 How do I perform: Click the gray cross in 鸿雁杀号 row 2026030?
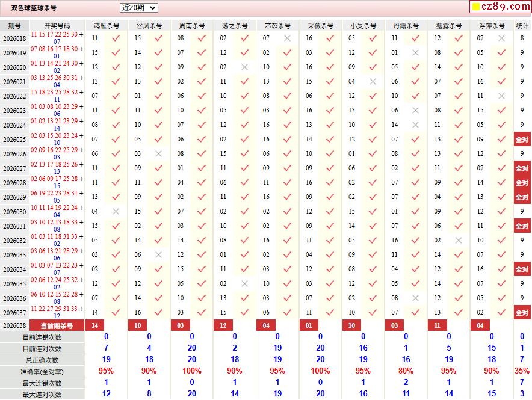coord(116,212)
